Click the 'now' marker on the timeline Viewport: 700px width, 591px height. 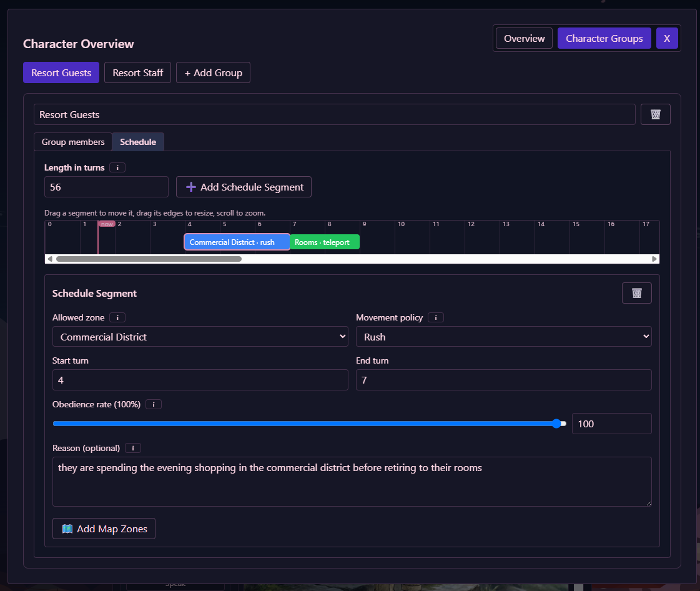(107, 224)
